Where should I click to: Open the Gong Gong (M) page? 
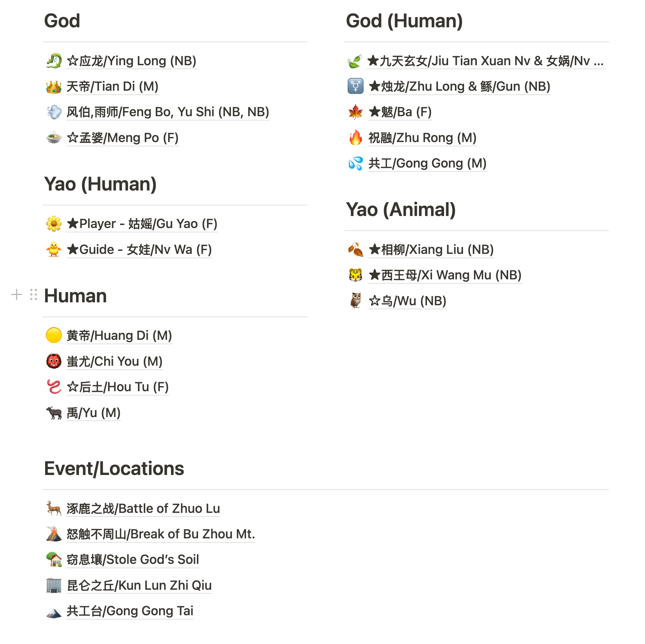point(427,164)
